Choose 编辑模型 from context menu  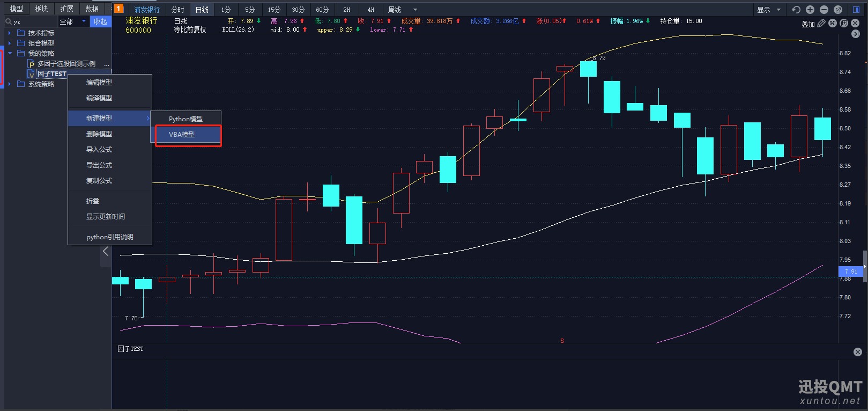pyautogui.click(x=110, y=82)
